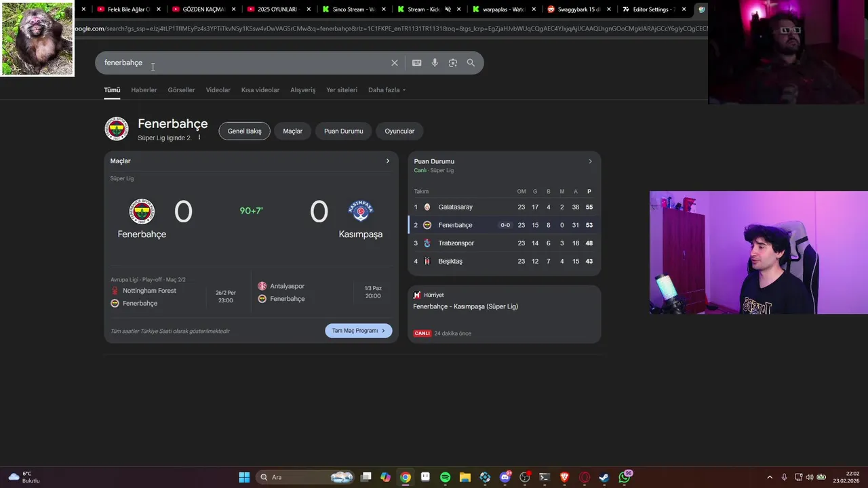Image resolution: width=868 pixels, height=488 pixels.
Task: Click the system tray microphone icon
Action: 784,477
